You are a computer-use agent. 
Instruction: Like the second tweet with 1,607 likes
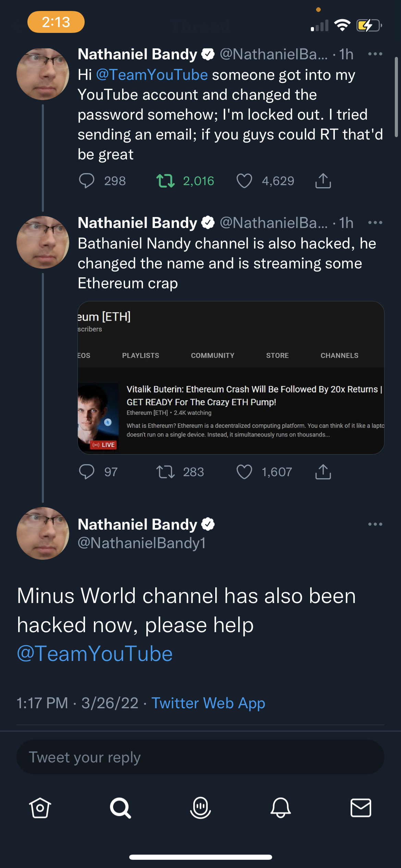[x=244, y=472]
